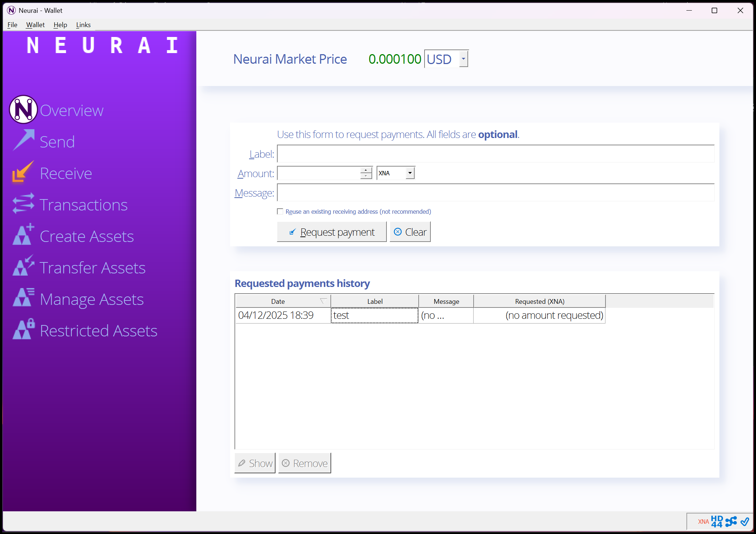The image size is (756, 534).
Task: Increase the Amount using the up stepper
Action: click(x=366, y=170)
